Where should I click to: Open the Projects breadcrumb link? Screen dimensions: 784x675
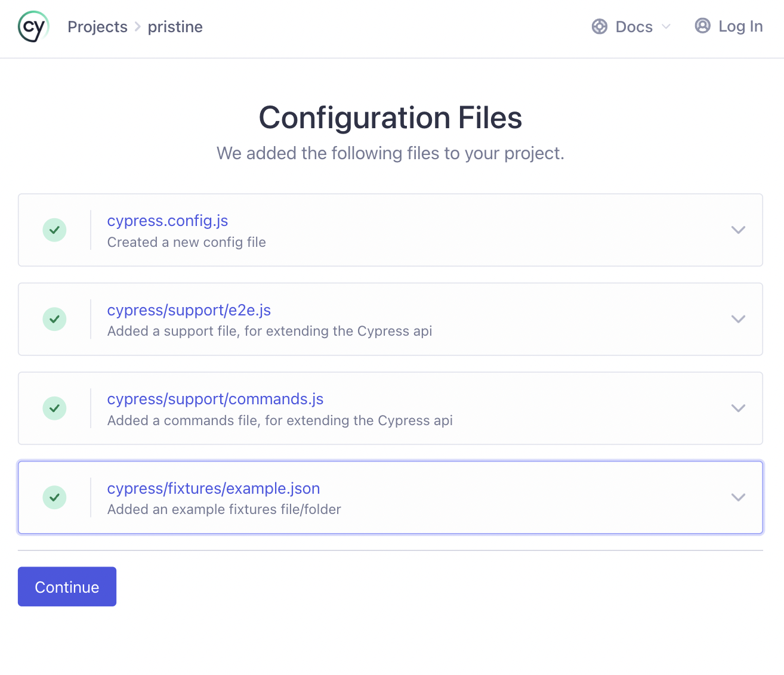97,27
